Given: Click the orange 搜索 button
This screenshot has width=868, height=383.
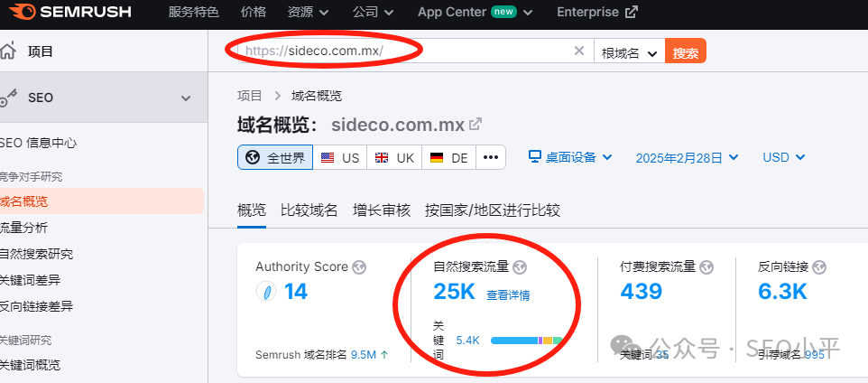Looking at the screenshot, I should click(x=686, y=51).
